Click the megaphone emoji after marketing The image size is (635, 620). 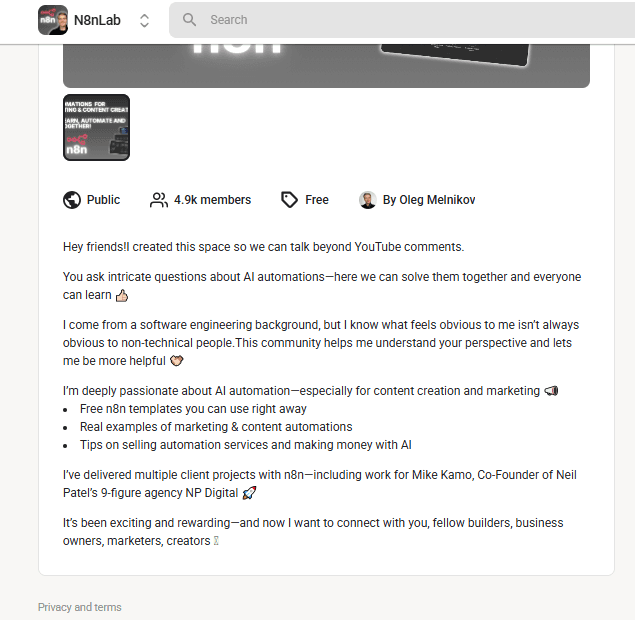[x=551, y=391]
